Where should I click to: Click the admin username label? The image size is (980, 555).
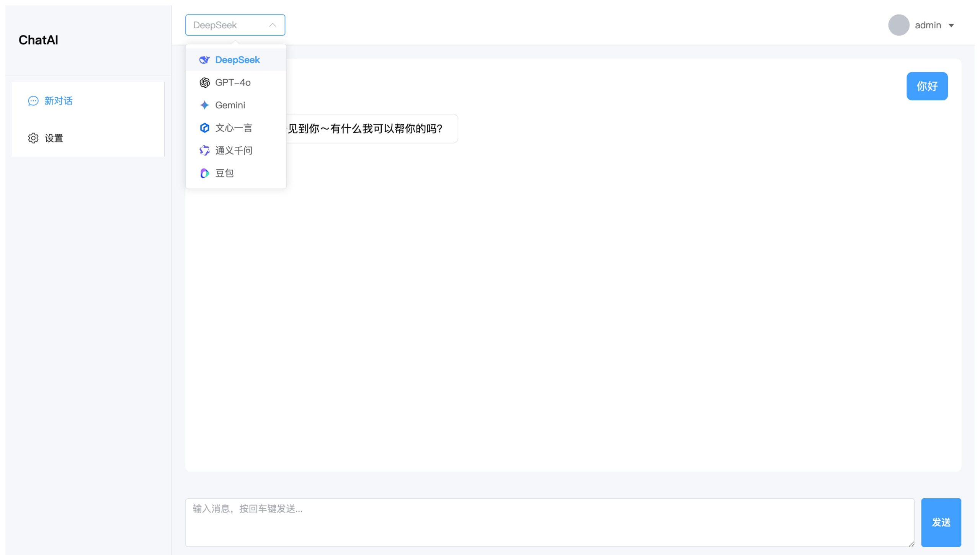pyautogui.click(x=928, y=25)
